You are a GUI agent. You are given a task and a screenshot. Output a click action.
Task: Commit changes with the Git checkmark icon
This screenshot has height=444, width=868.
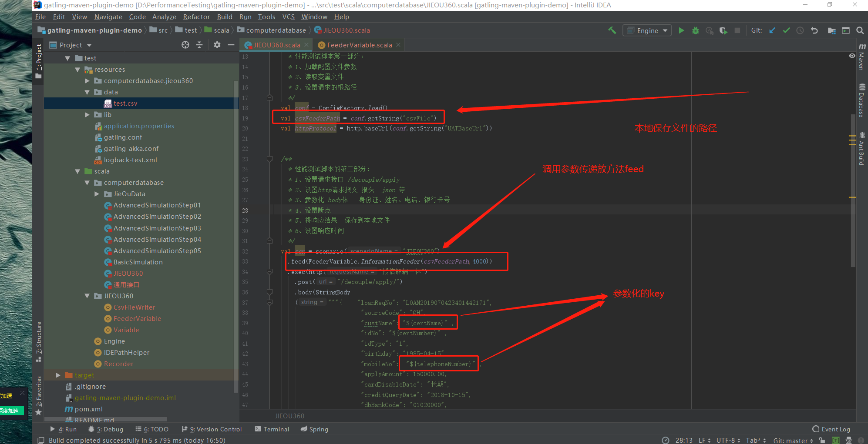786,30
